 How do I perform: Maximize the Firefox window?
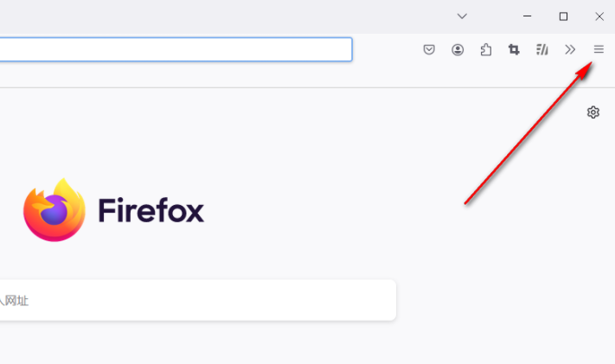coord(563,16)
